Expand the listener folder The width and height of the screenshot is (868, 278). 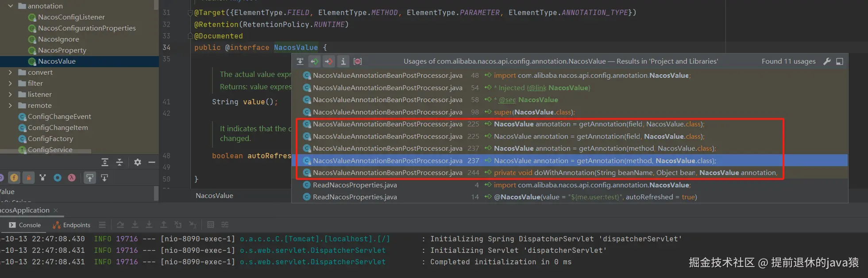(11, 94)
